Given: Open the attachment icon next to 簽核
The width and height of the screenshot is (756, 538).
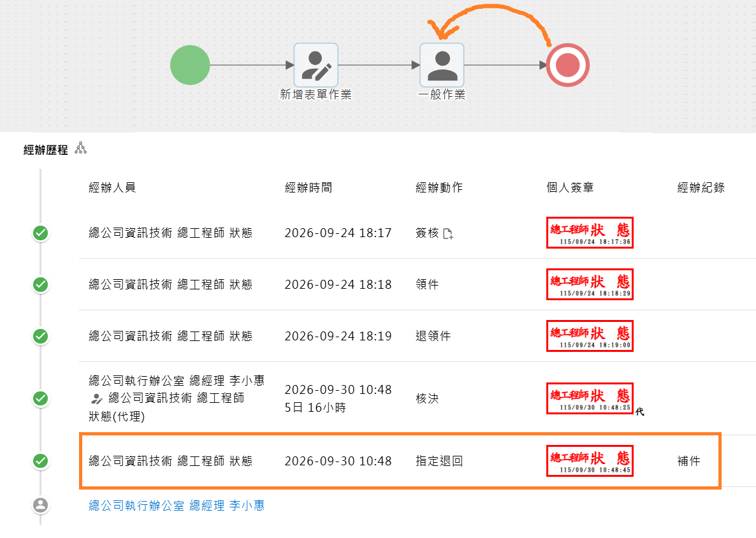Looking at the screenshot, I should pyautogui.click(x=447, y=234).
